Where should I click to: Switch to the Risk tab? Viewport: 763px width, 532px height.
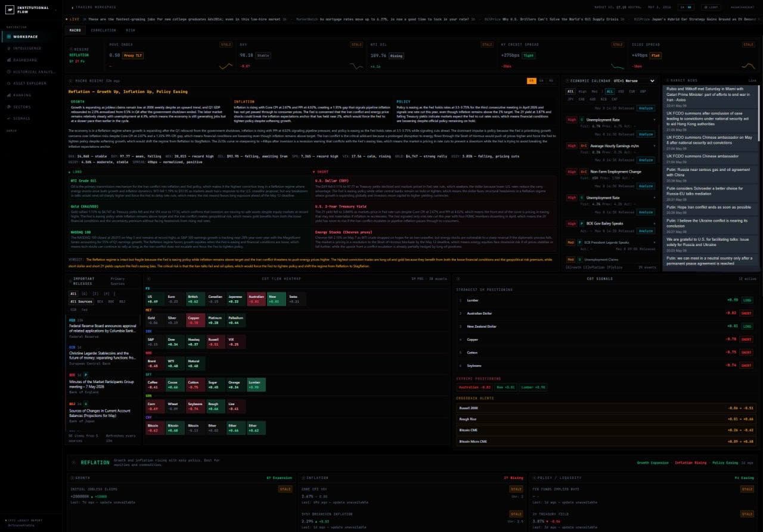(x=130, y=29)
